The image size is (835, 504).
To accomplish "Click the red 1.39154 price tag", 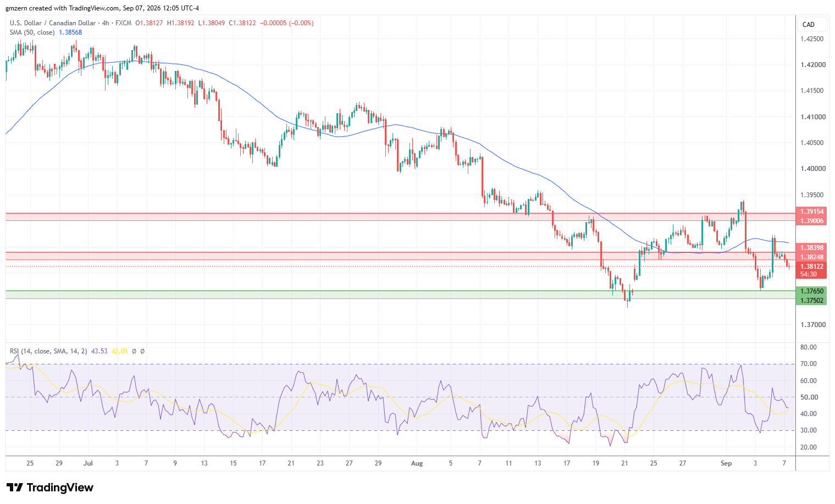I will coord(812,212).
